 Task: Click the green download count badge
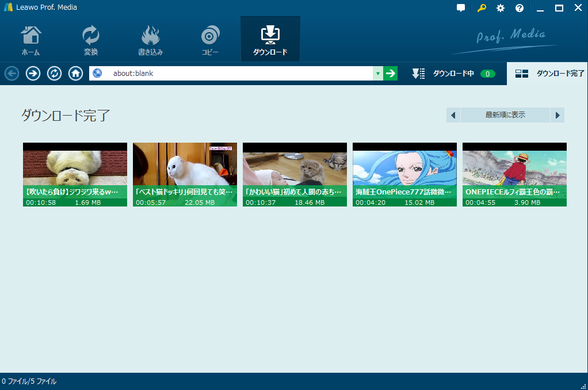[487, 74]
